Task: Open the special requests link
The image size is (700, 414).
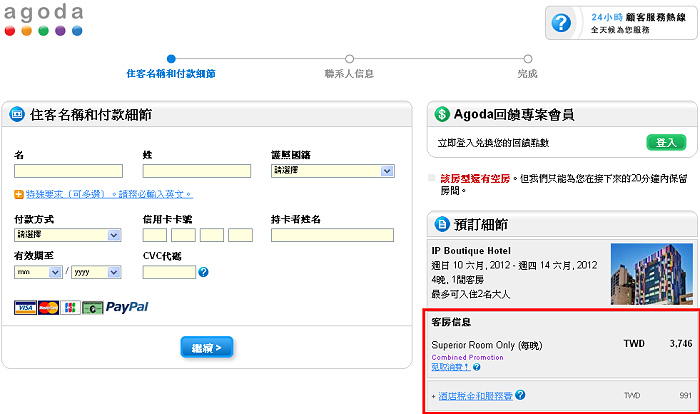Action: pyautogui.click(x=109, y=194)
